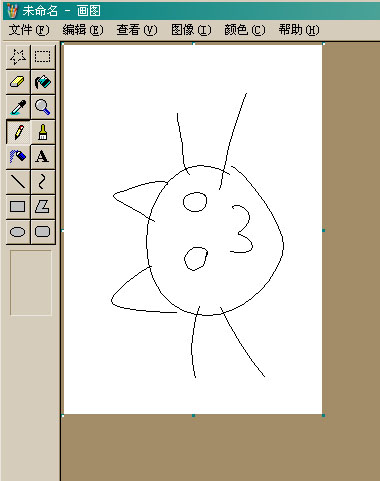Select the Magnifier tool
The width and height of the screenshot is (380, 481).
tap(43, 107)
